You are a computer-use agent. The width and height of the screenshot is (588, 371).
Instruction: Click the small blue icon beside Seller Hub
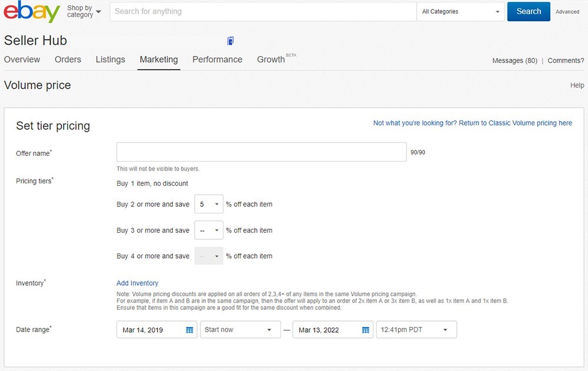(x=230, y=41)
